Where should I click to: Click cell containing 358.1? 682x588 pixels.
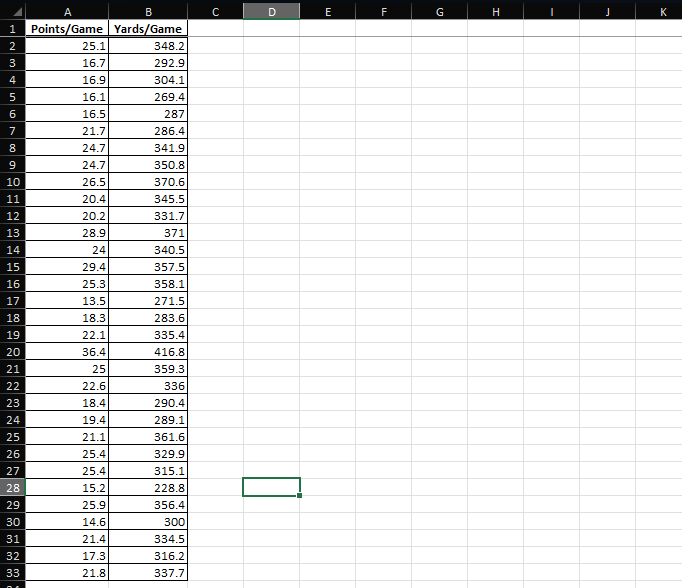(148, 284)
